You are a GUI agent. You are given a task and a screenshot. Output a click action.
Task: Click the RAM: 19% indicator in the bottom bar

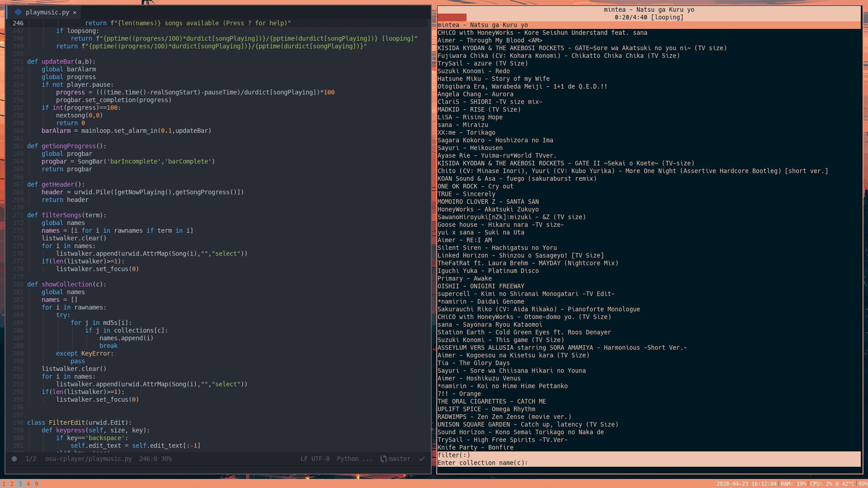pos(793,483)
